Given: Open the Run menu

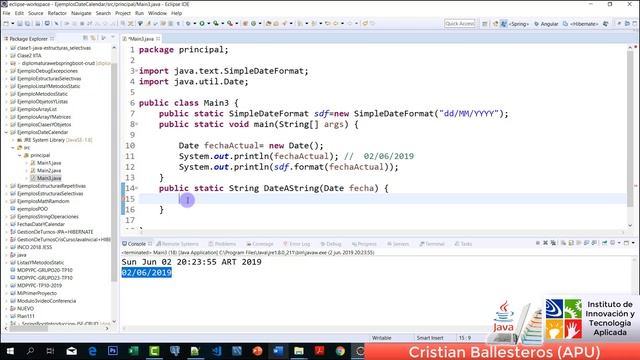Looking at the screenshot, I should coord(139,13).
